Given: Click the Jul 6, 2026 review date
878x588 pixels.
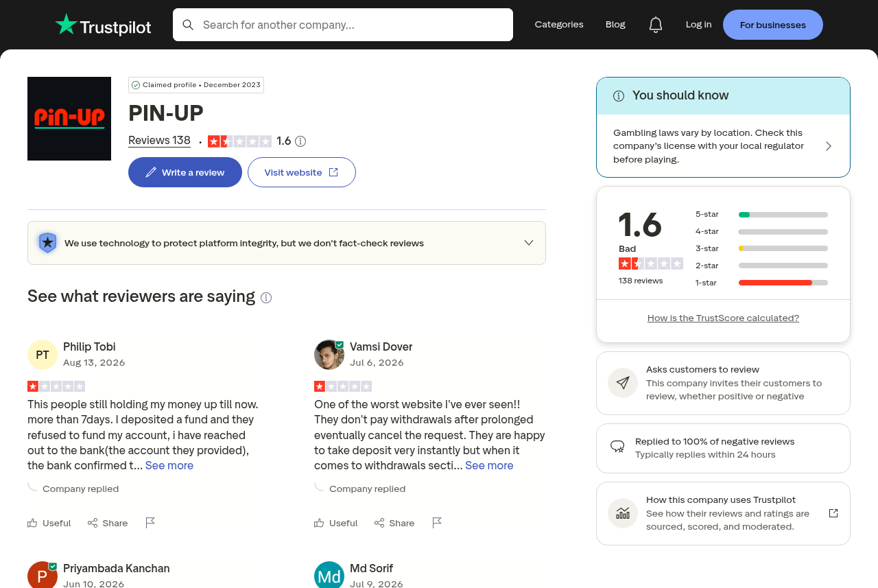Looking at the screenshot, I should 377,362.
